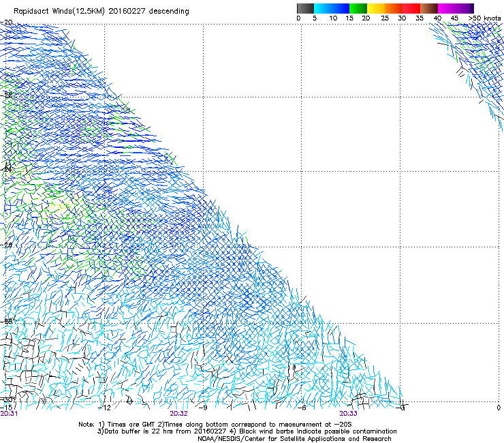Click the legend tick label '40'

[437, 18]
